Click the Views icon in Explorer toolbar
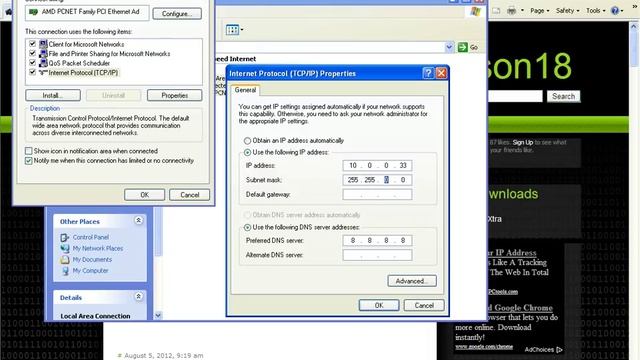The height and width of the screenshot is (360, 640). [x=232, y=29]
